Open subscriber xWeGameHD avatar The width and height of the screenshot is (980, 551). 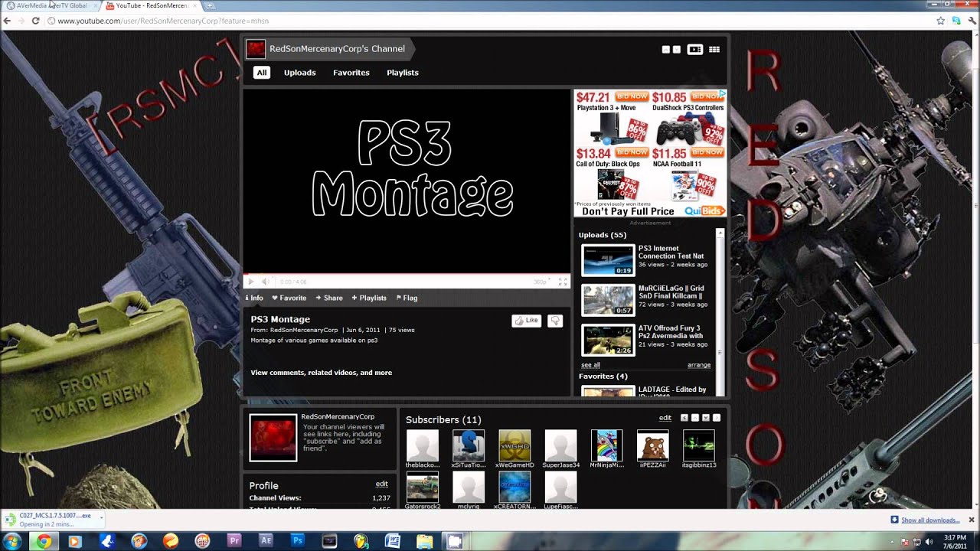514,445
